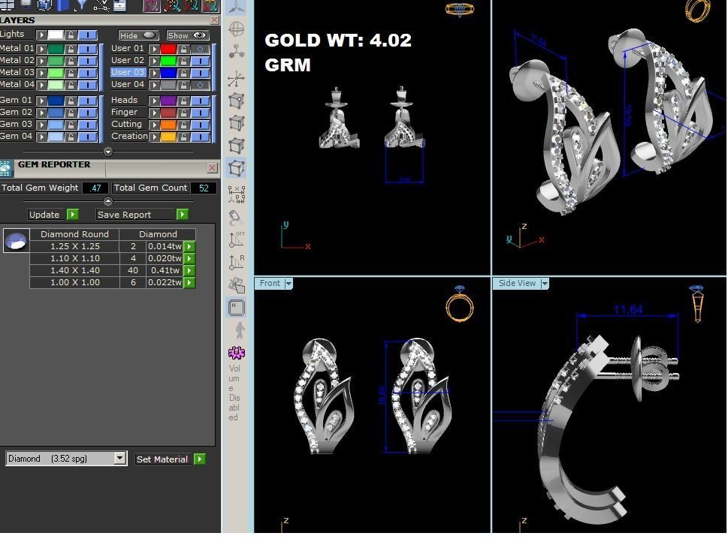Click the human figure icon
This screenshot has height=560, width=728.
(x=239, y=330)
